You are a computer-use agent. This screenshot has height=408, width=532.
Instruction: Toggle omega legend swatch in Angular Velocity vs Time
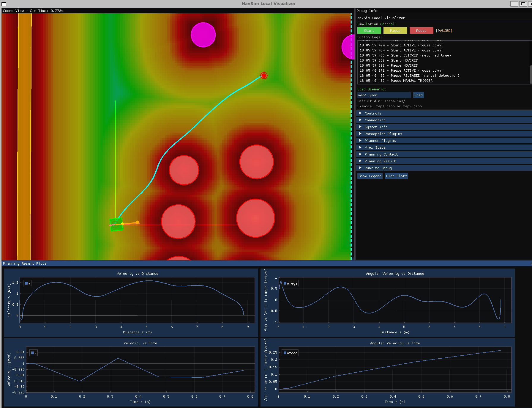click(285, 353)
